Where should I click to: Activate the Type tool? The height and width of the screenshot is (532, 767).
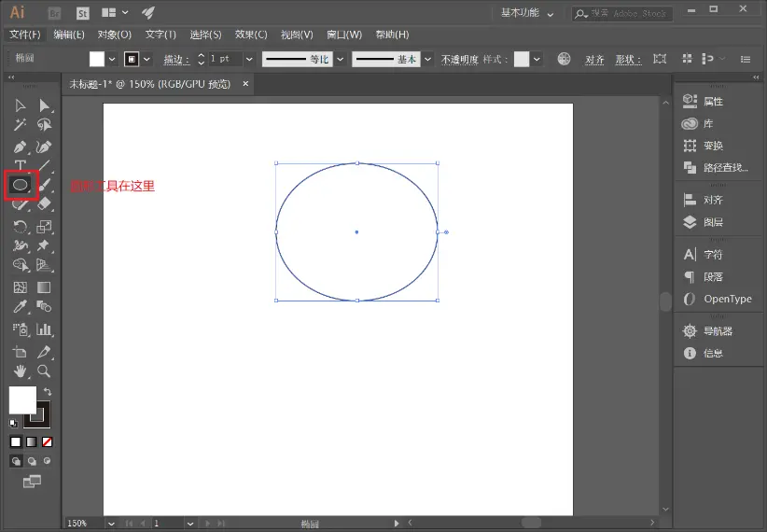pos(20,165)
